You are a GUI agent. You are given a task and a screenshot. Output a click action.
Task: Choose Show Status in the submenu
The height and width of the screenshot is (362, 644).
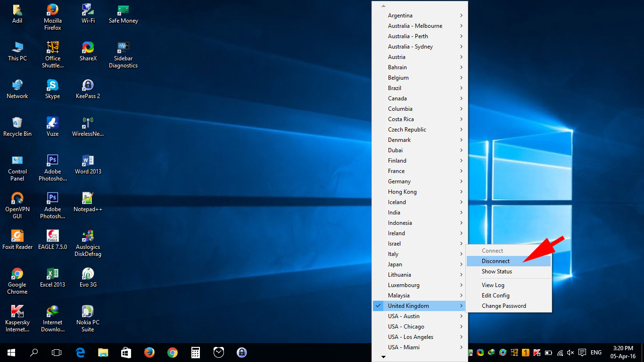[x=496, y=271]
